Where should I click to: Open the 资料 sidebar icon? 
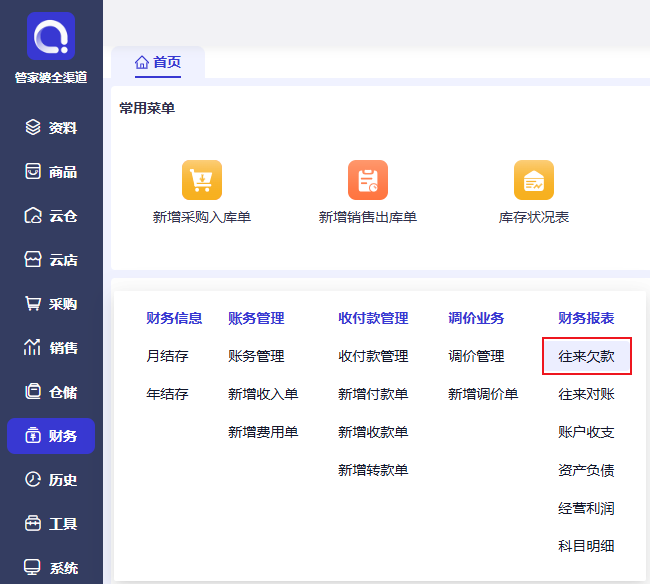pos(33,128)
